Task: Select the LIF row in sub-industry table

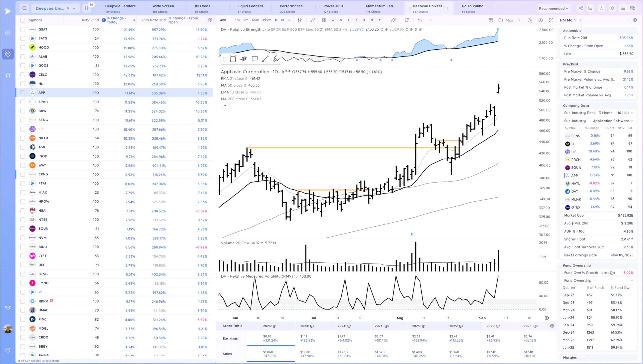Action: pyautogui.click(x=599, y=152)
